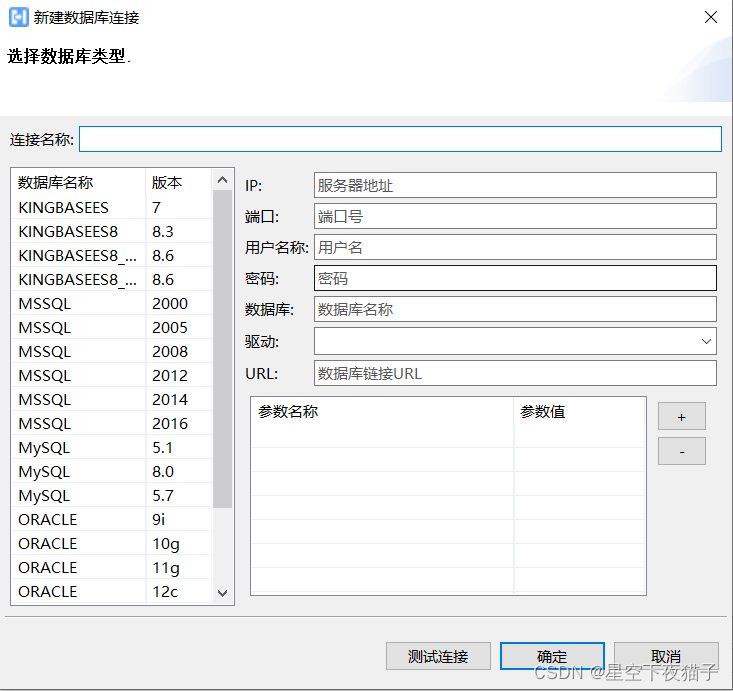Click the 数据库名称 column header

click(x=79, y=182)
